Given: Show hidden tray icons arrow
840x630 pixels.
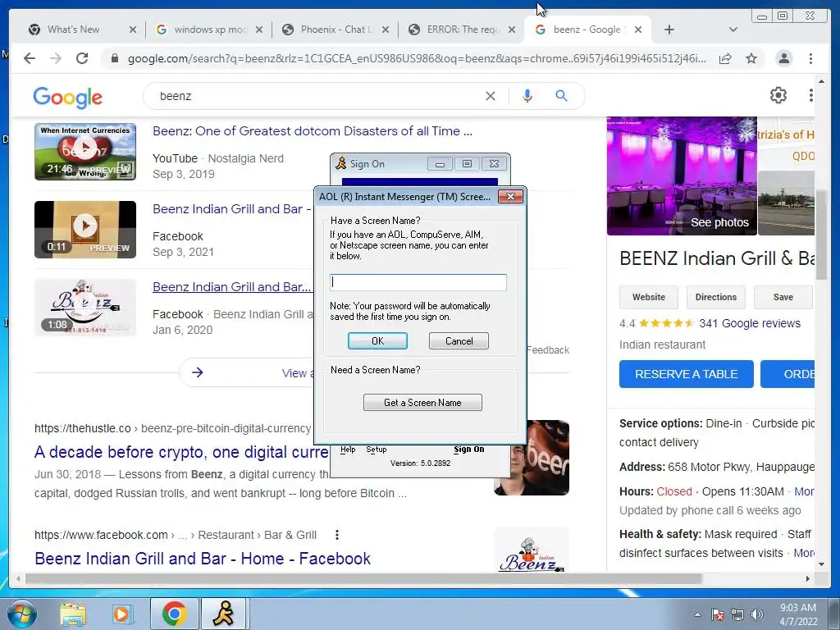Looking at the screenshot, I should (697, 614).
